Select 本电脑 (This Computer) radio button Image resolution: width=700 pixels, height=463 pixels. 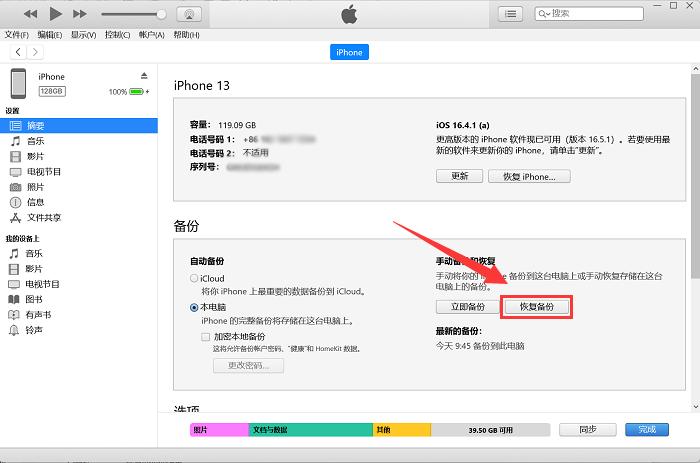point(194,308)
